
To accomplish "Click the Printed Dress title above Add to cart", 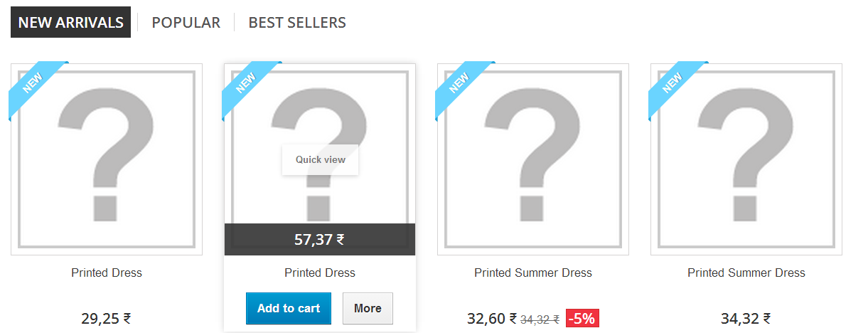I will [320, 273].
